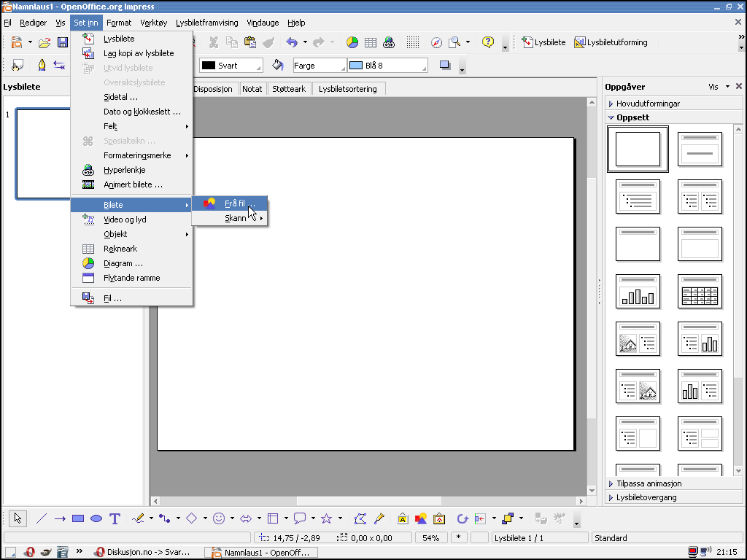Select the title with chart layout thumbnail
Image resolution: width=747 pixels, height=560 pixels.
(638, 292)
